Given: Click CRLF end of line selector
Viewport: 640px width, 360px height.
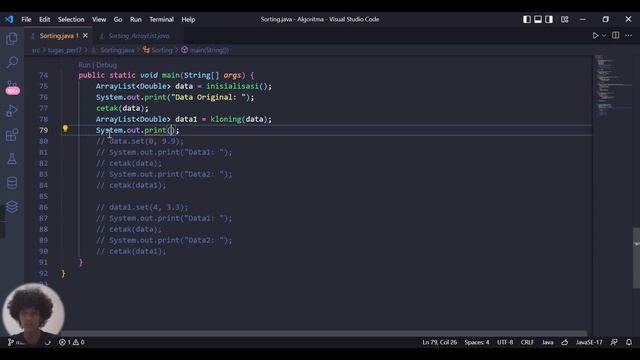Looking at the screenshot, I should (527, 342).
